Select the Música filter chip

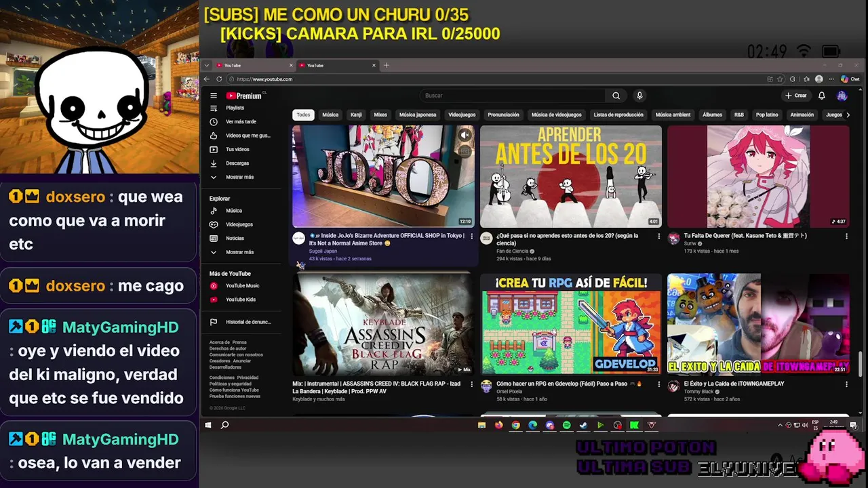coord(330,115)
